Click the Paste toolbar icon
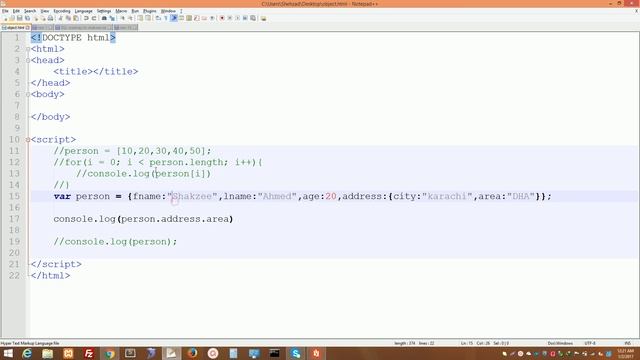 (x=76, y=18)
